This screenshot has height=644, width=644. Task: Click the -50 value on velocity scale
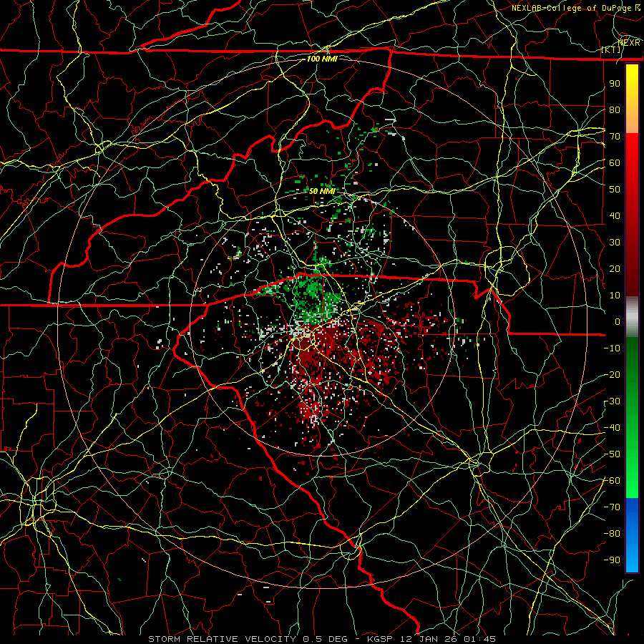[x=612, y=454]
